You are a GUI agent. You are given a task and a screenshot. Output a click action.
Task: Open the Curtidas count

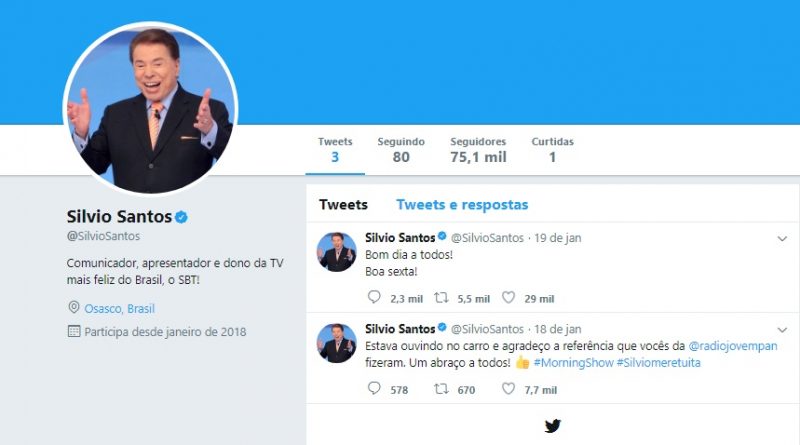click(552, 150)
